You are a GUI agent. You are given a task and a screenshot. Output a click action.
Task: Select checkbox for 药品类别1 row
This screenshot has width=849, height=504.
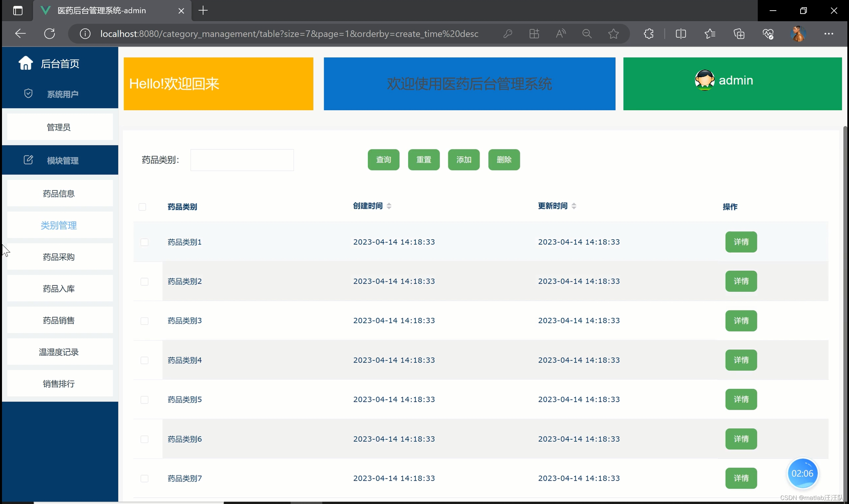[x=144, y=242]
